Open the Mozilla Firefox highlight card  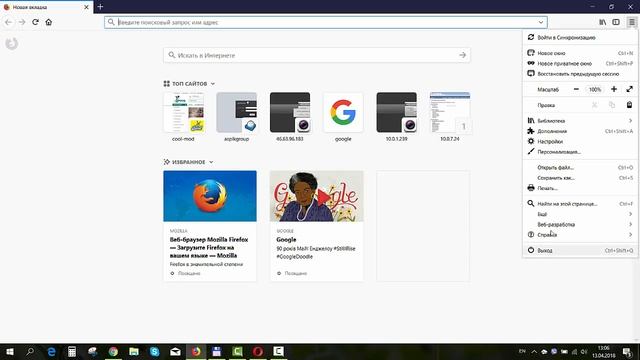click(x=210, y=226)
